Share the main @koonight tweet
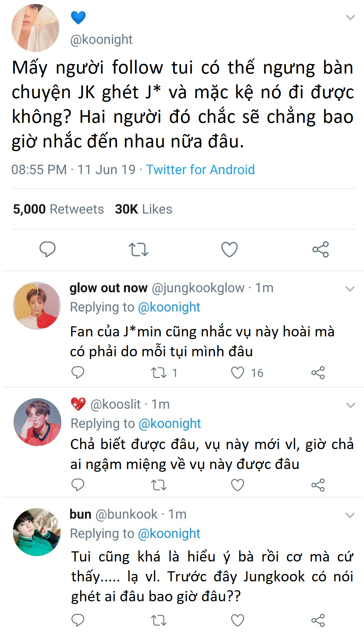Screen dimensions: 364x632 coord(321,249)
